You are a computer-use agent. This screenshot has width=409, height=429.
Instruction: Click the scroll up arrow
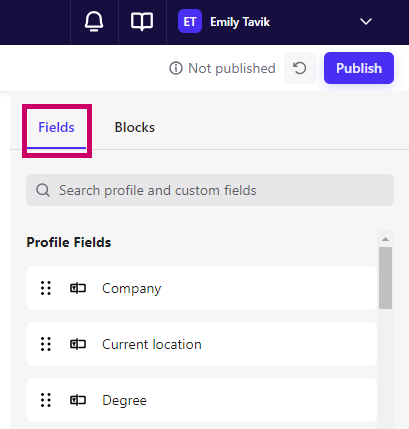[385, 239]
